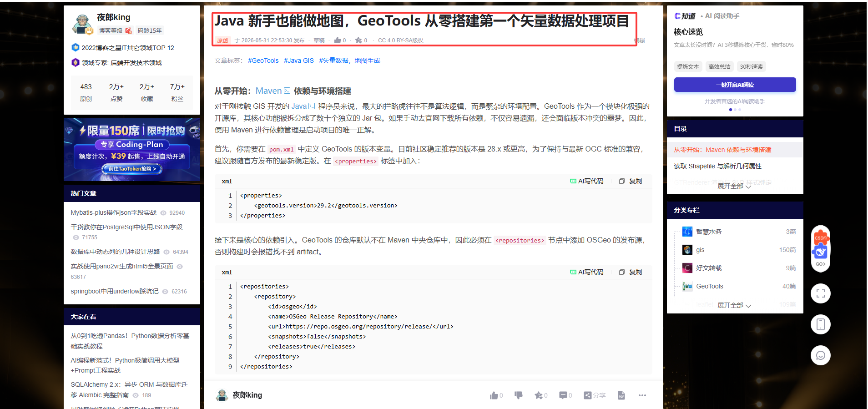Click AI写代码 on the first xml code block
The height and width of the screenshot is (409, 868).
coord(586,181)
